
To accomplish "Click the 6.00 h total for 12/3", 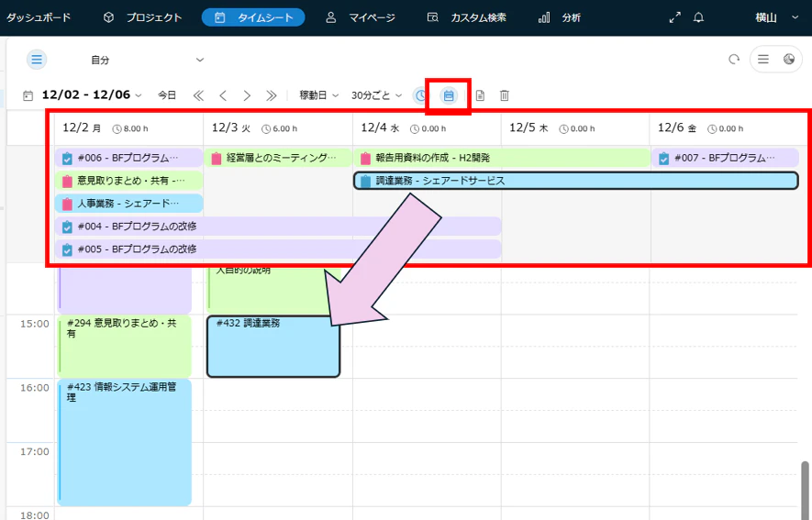I will (x=280, y=128).
